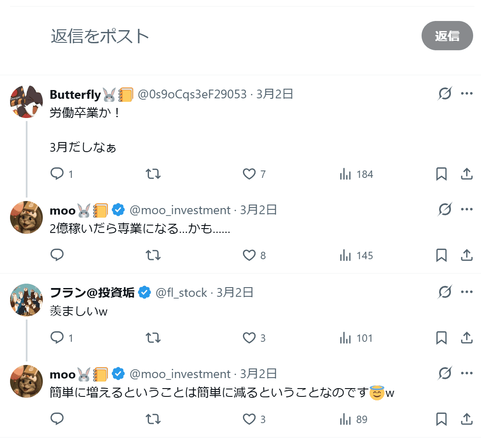Open more options on Butterfly's post
This screenshot has width=481, height=448.
[467, 94]
